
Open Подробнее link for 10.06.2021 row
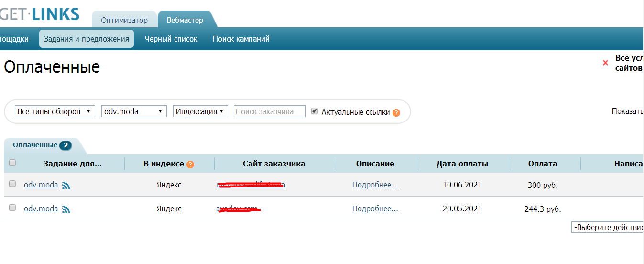(x=375, y=185)
